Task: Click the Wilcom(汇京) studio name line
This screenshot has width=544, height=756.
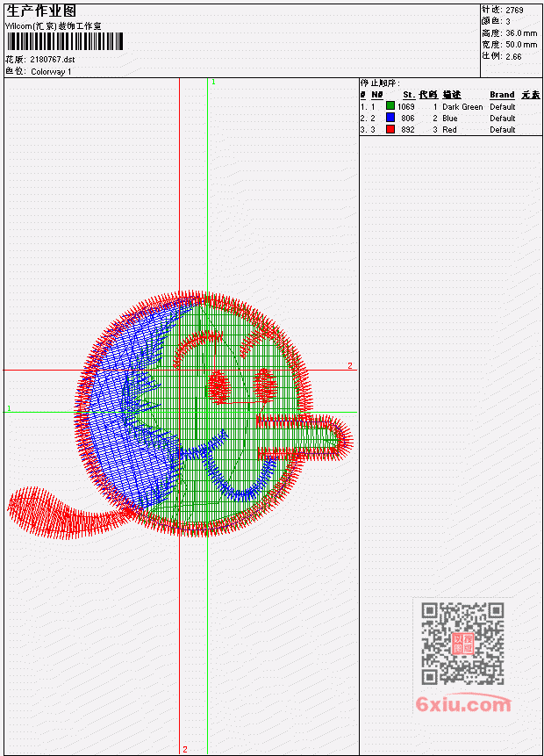Action: click(x=53, y=26)
